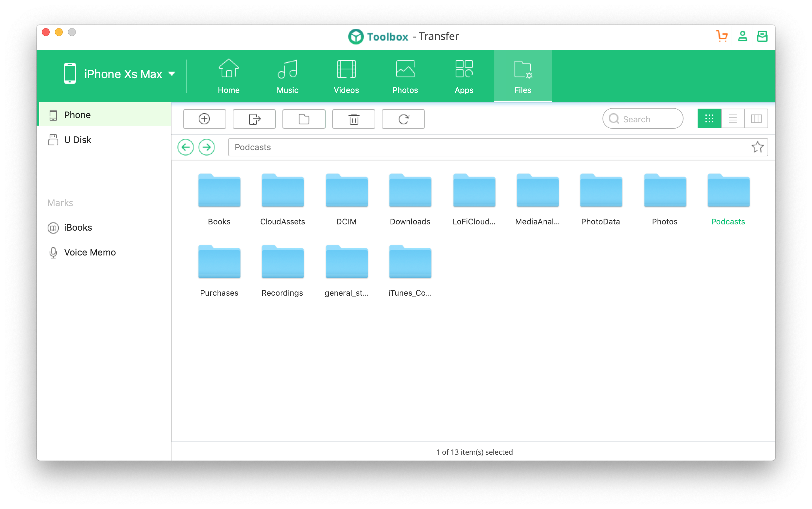Click the trash delete button

(x=353, y=119)
